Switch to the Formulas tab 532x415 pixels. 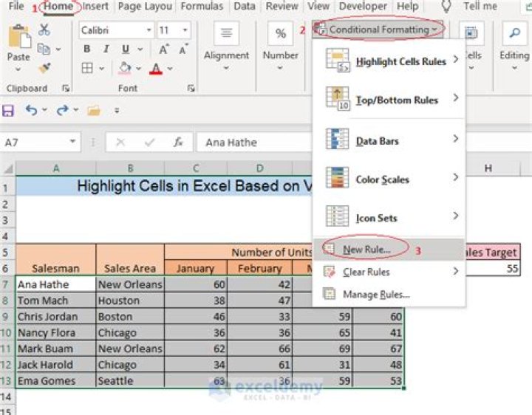pyautogui.click(x=202, y=6)
